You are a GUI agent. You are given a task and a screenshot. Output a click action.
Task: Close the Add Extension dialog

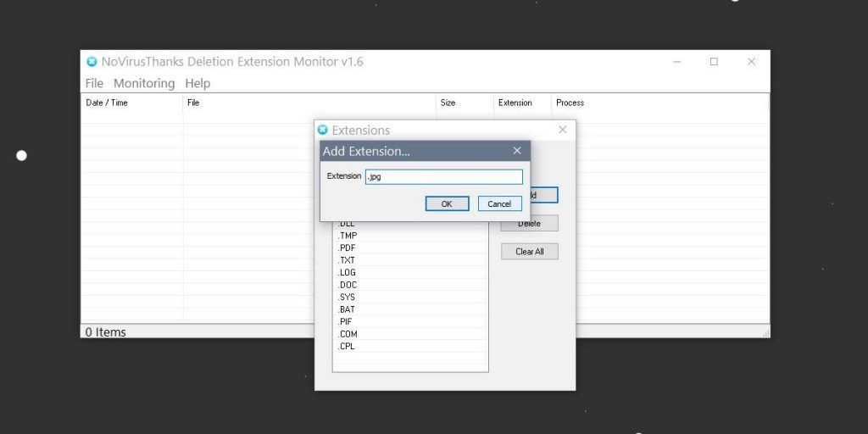click(x=517, y=151)
